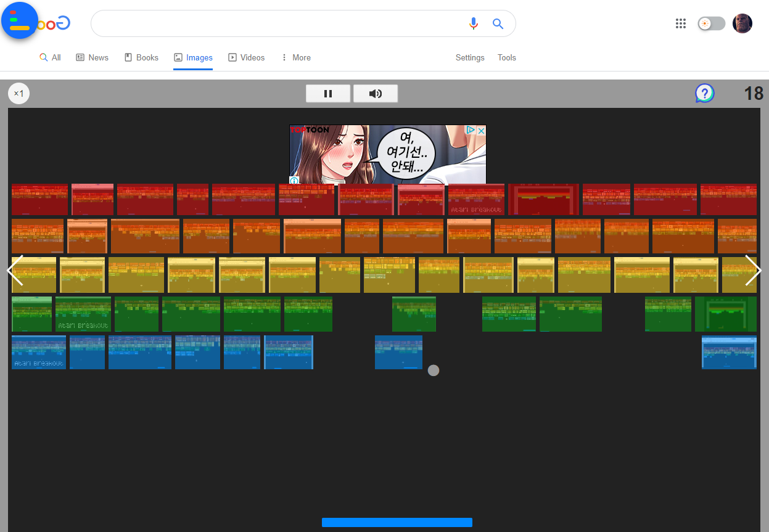The image size is (769, 532).
Task: Expand the More menu
Action: pos(296,57)
